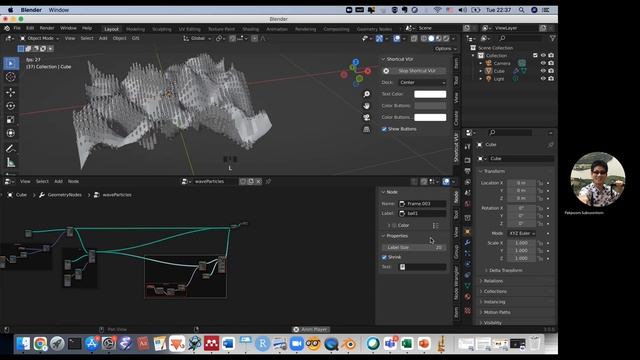
Task: Click the outliner filter funnel icon
Action: (552, 38)
